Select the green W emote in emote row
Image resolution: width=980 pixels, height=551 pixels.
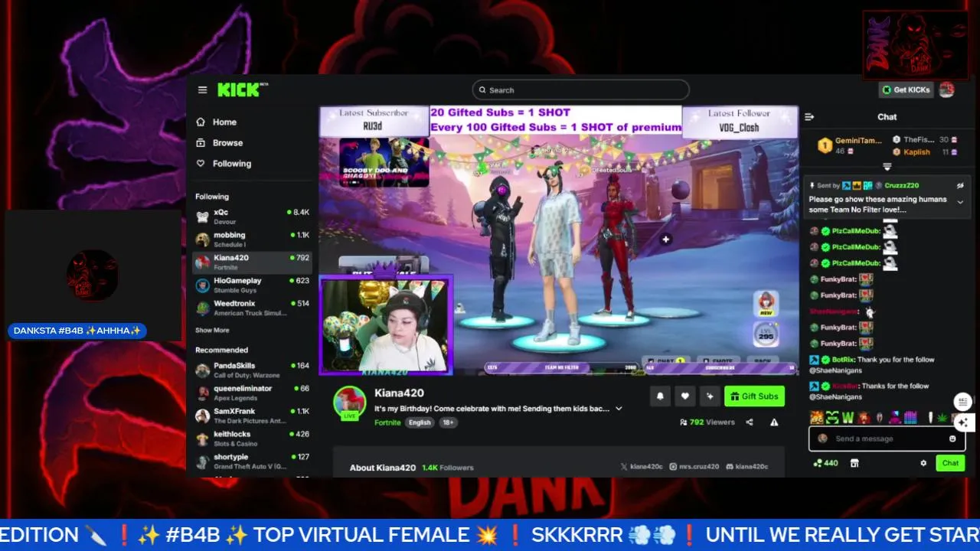coord(848,418)
